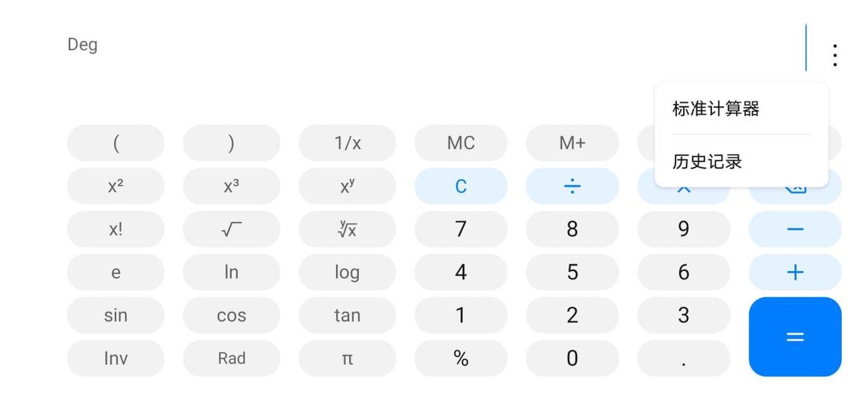This screenshot has width=868, height=394.
Task: Insert the pi constant
Action: coord(347,359)
